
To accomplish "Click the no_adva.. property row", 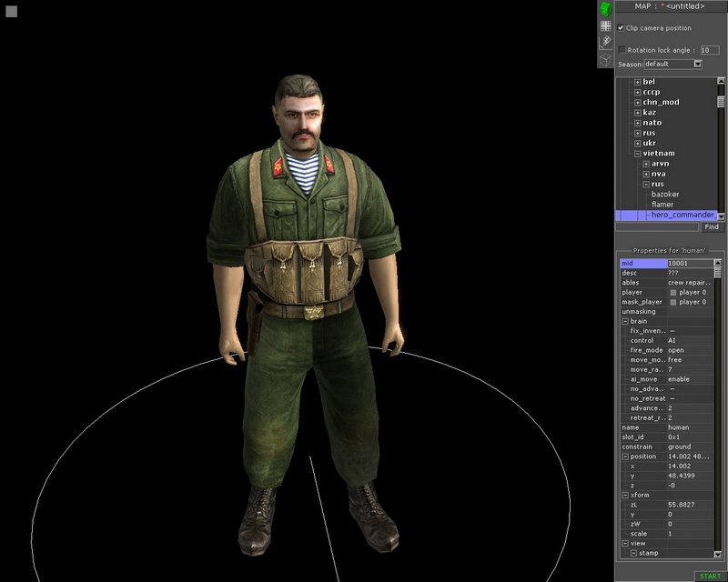I will pos(667,389).
